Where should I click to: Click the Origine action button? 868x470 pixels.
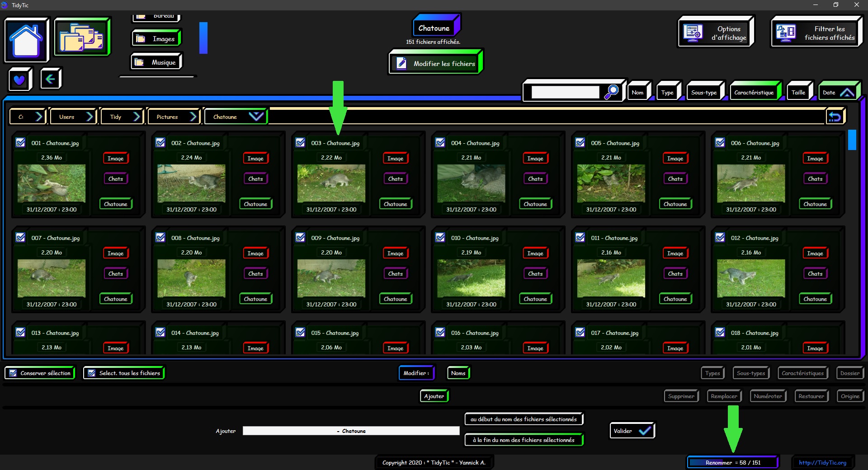point(850,396)
